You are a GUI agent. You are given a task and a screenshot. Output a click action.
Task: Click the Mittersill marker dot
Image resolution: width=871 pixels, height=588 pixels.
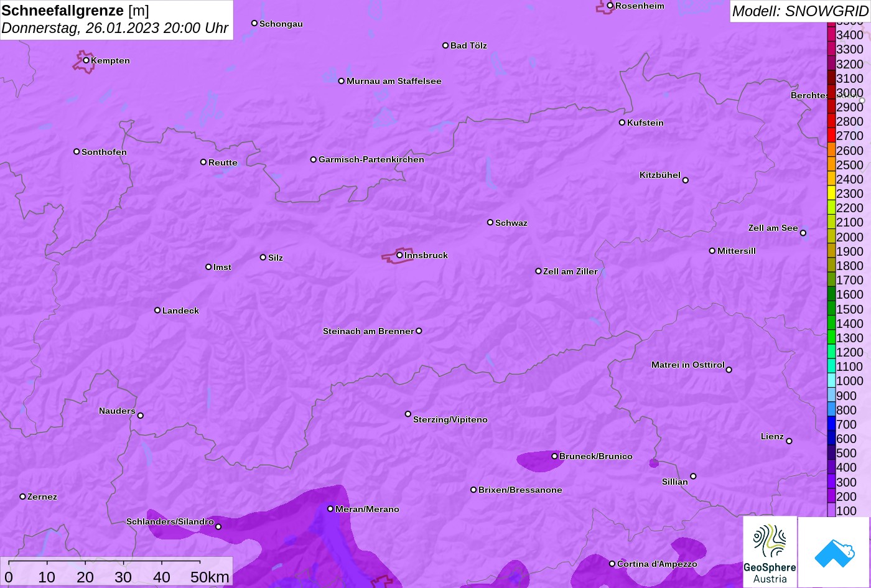(712, 251)
